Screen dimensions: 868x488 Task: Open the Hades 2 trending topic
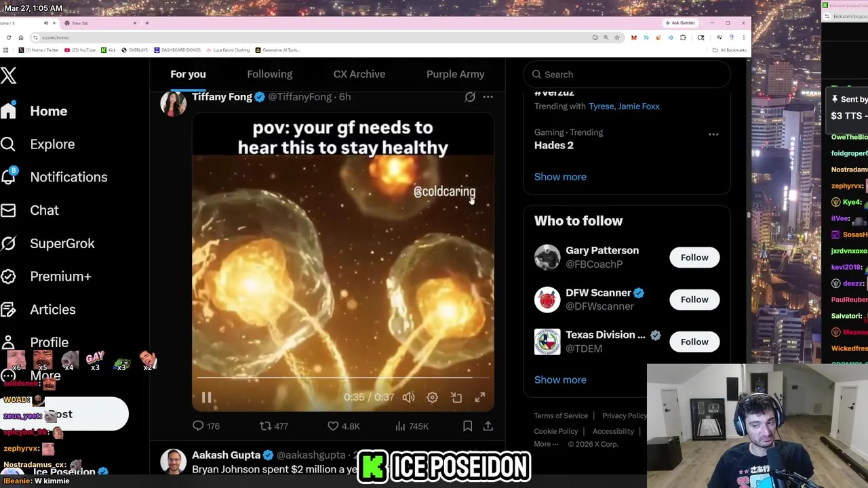tap(553, 145)
